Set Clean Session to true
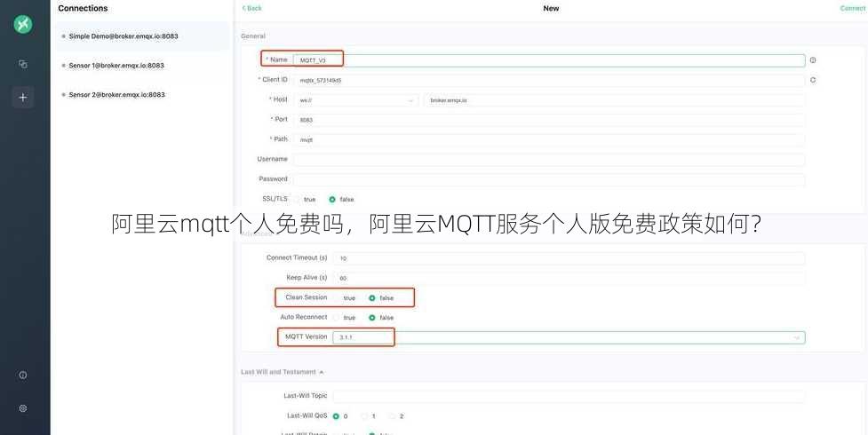Viewport: 868px width, 435px height. coord(344,298)
